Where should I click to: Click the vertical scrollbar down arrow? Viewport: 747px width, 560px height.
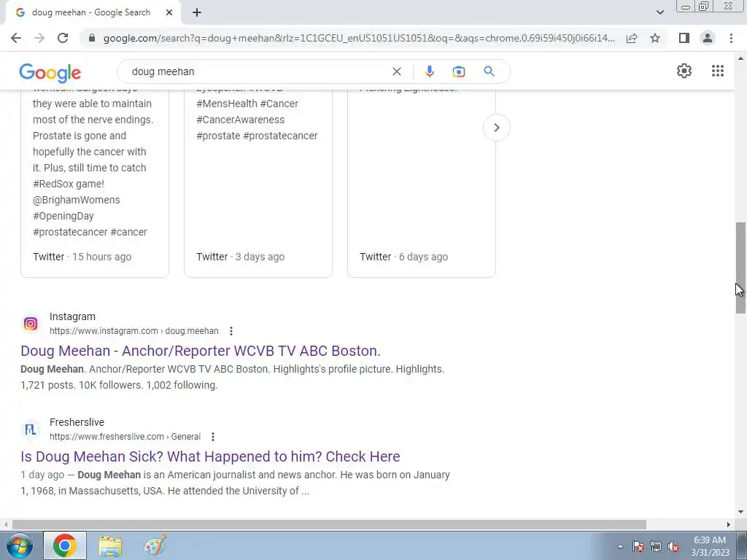740,512
